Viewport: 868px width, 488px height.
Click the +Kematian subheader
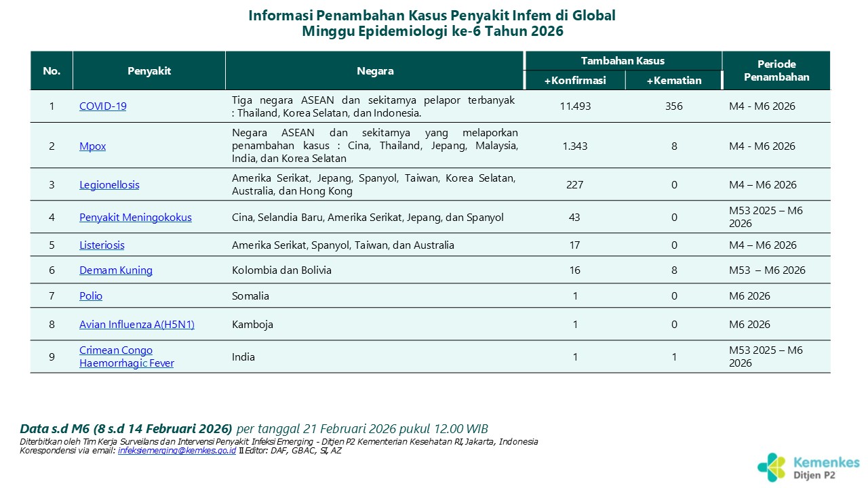(x=673, y=81)
